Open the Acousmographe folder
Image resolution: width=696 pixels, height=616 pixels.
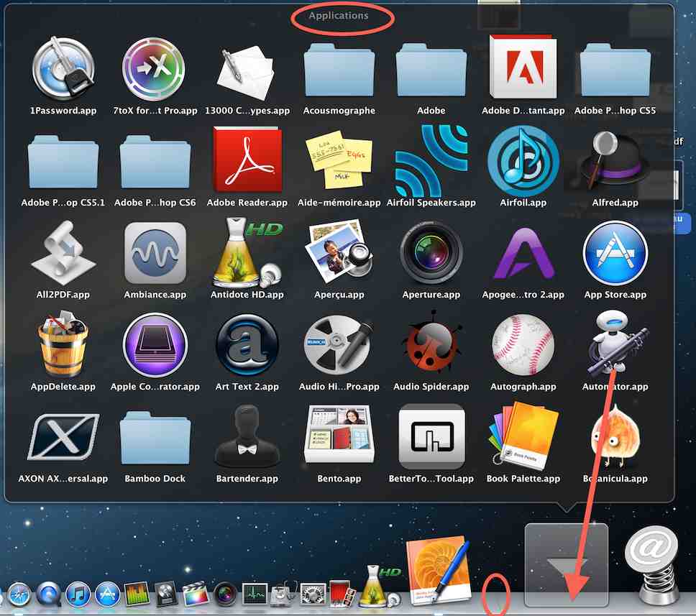point(339,70)
